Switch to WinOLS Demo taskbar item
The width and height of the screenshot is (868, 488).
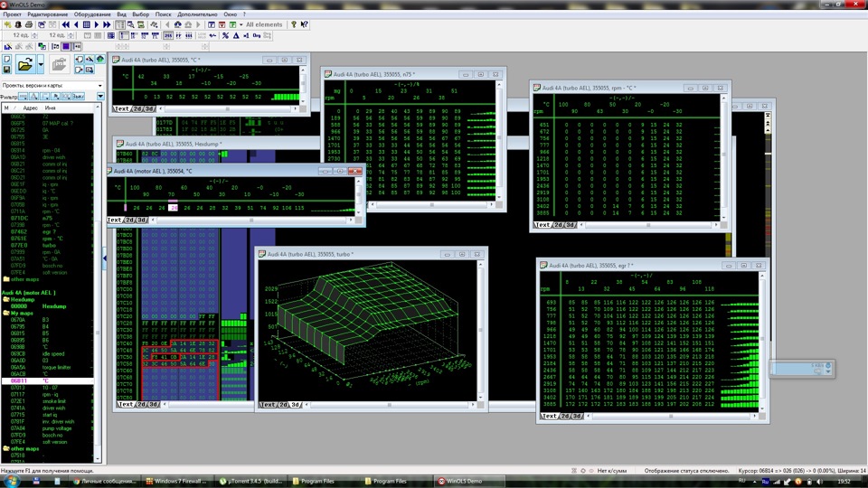[x=469, y=481]
